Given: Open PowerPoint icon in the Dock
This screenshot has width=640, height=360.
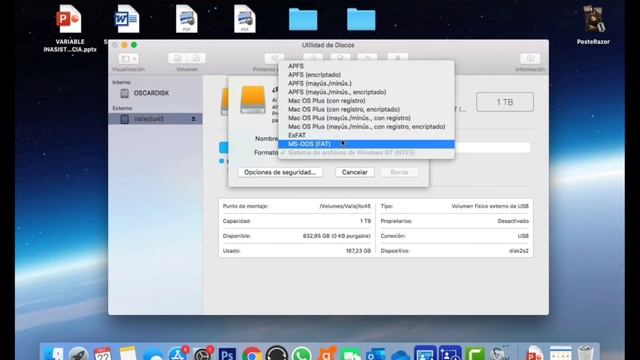Looking at the screenshot, I should [535, 353].
